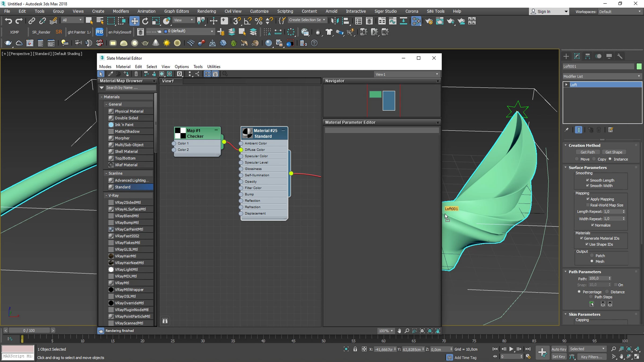Image resolution: width=644 pixels, height=362 pixels.
Task: Click the time slider 0 / 100 handle
Action: [x=29, y=330]
